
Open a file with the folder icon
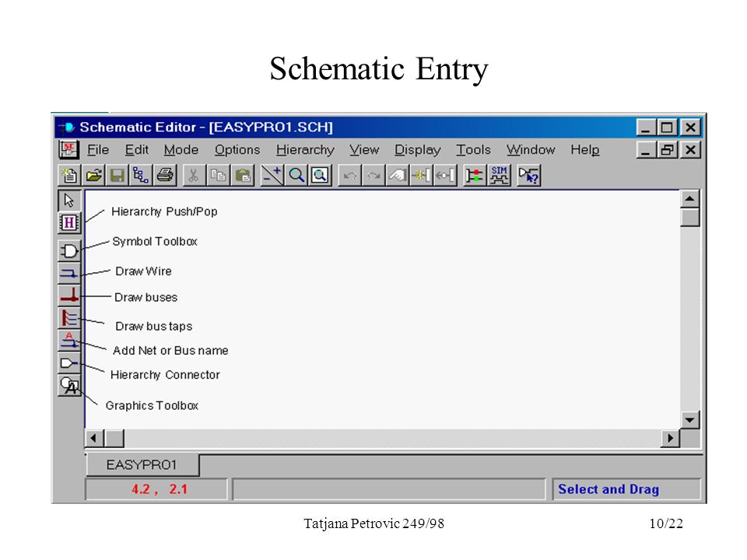point(94,175)
